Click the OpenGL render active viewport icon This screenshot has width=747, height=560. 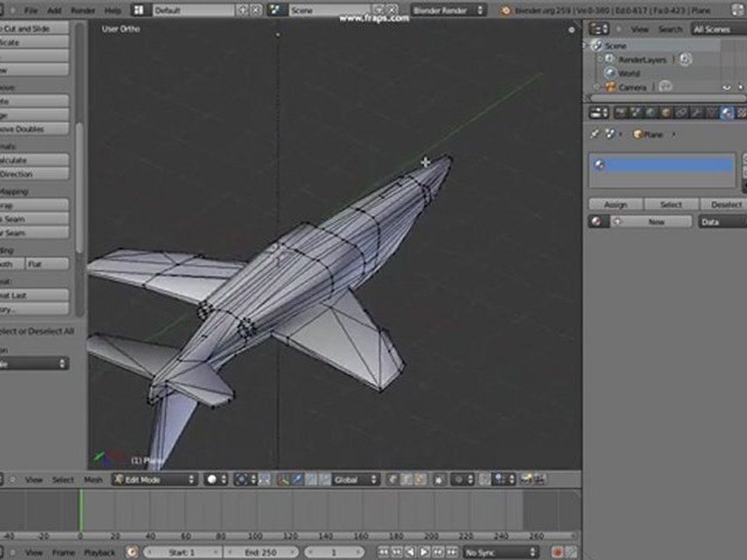point(526,479)
